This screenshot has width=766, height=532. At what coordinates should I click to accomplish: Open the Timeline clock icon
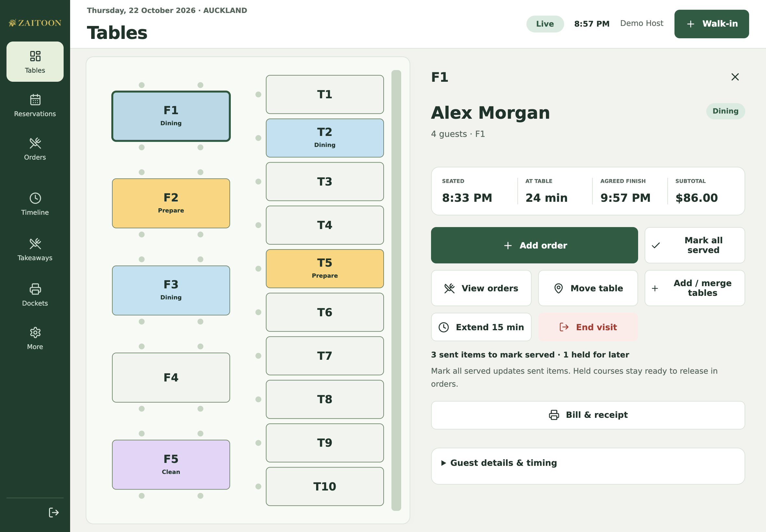point(35,198)
